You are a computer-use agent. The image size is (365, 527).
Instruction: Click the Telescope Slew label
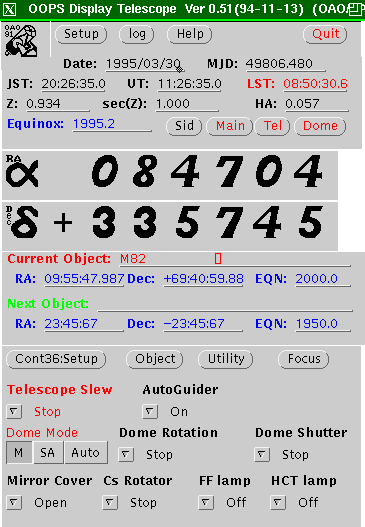point(59,390)
